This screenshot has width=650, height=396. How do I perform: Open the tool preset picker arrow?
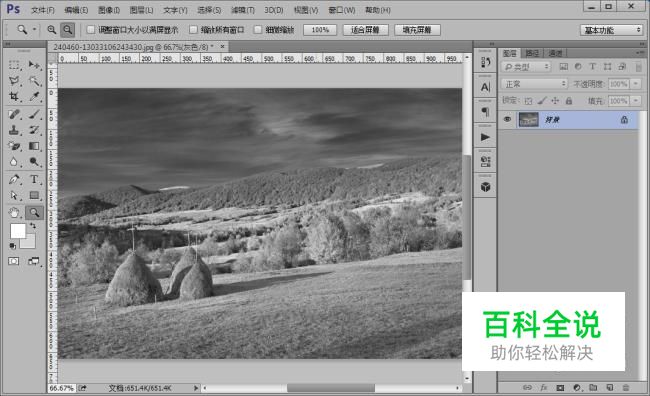tap(34, 29)
